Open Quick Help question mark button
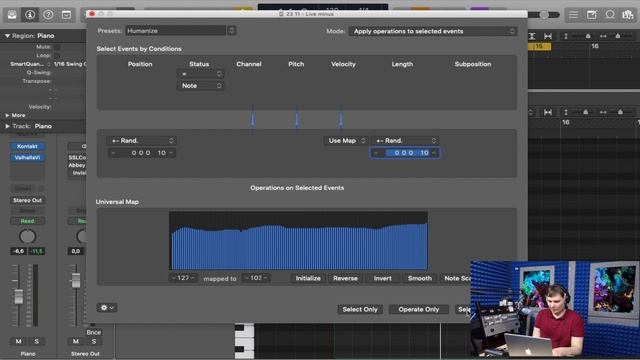 pos(48,15)
